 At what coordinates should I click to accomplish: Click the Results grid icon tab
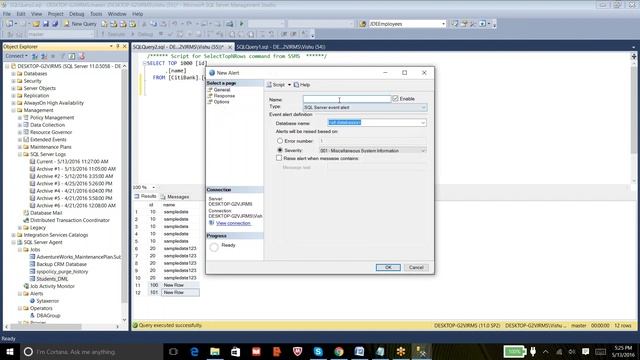coord(145,196)
